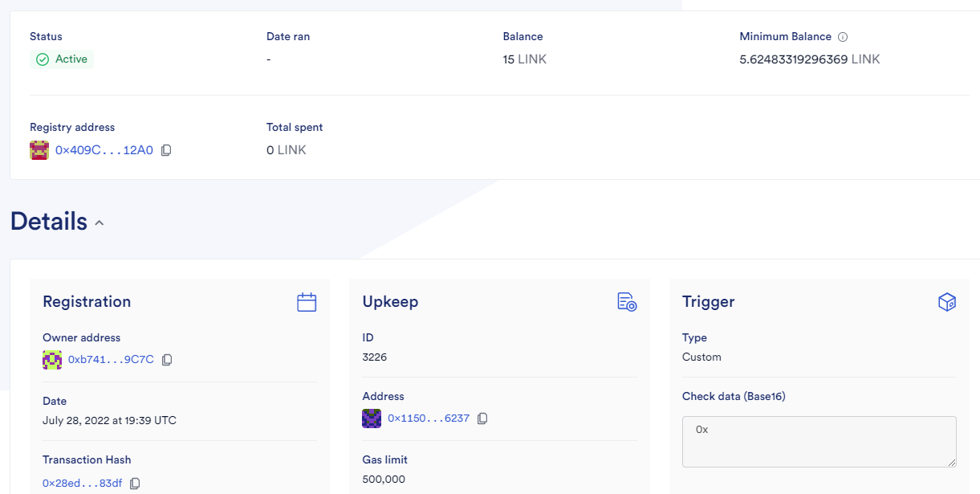Copy the registry address 0x409C...12A0
Image resolution: width=980 pixels, height=494 pixels.
tap(166, 150)
